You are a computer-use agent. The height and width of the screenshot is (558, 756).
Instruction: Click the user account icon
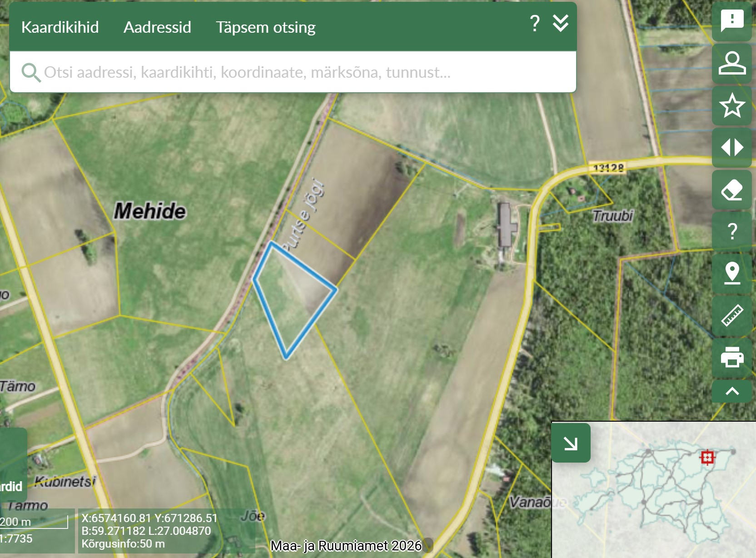pyautogui.click(x=732, y=63)
